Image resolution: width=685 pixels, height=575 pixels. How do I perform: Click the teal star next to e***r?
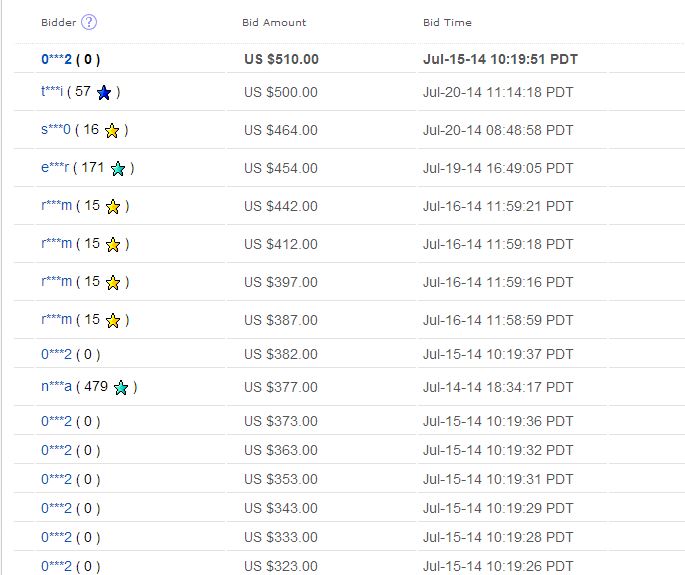[x=119, y=169]
